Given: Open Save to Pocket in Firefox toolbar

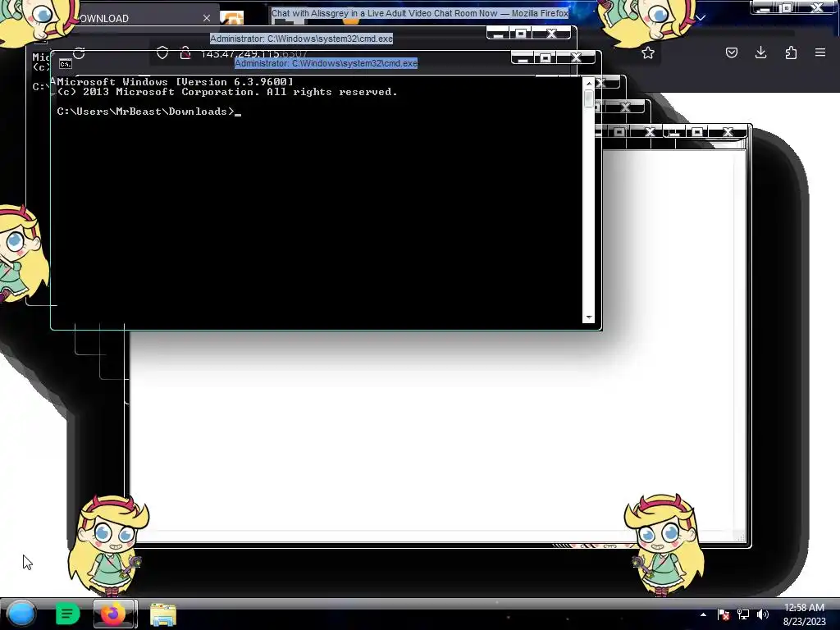Looking at the screenshot, I should 731,52.
